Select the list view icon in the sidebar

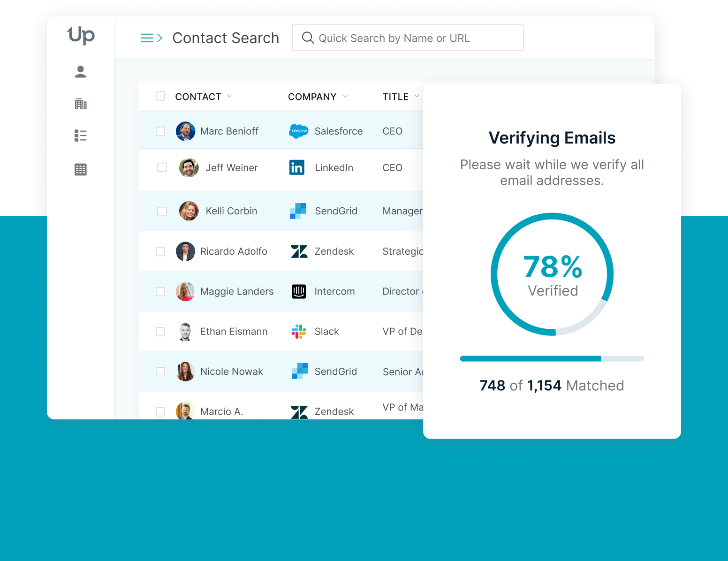click(x=80, y=136)
